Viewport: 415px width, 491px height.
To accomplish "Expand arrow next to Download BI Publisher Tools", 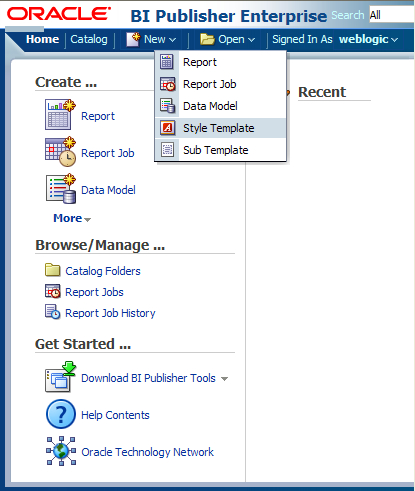I will coord(224,379).
